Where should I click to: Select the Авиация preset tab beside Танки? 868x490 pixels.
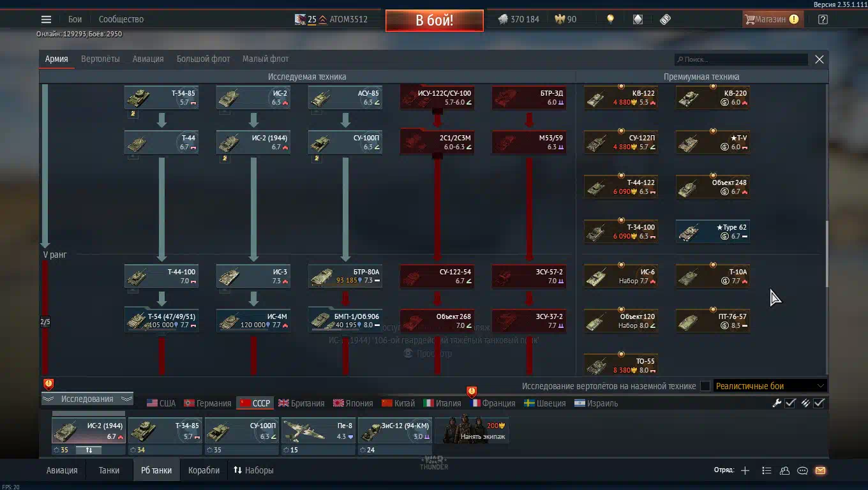tap(62, 470)
